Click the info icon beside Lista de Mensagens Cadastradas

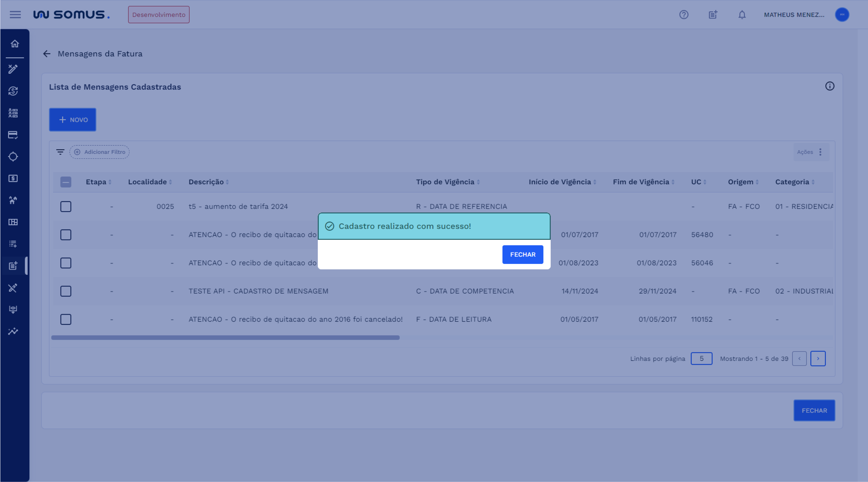pos(830,87)
